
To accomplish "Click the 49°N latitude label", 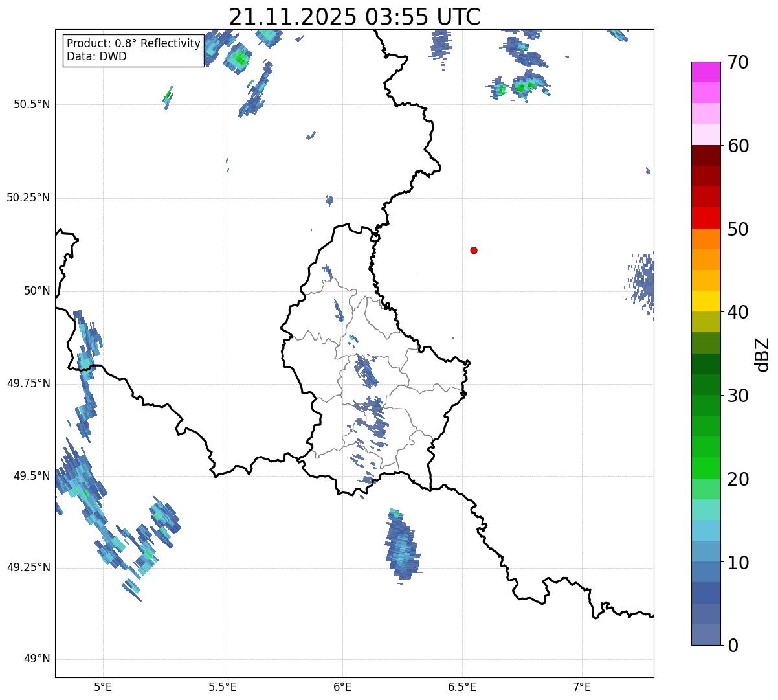I will [x=37, y=659].
